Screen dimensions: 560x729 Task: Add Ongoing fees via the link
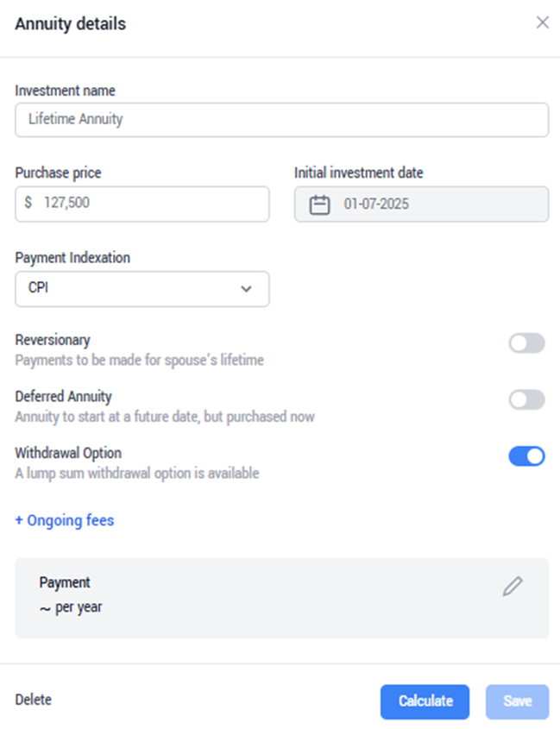(65, 520)
